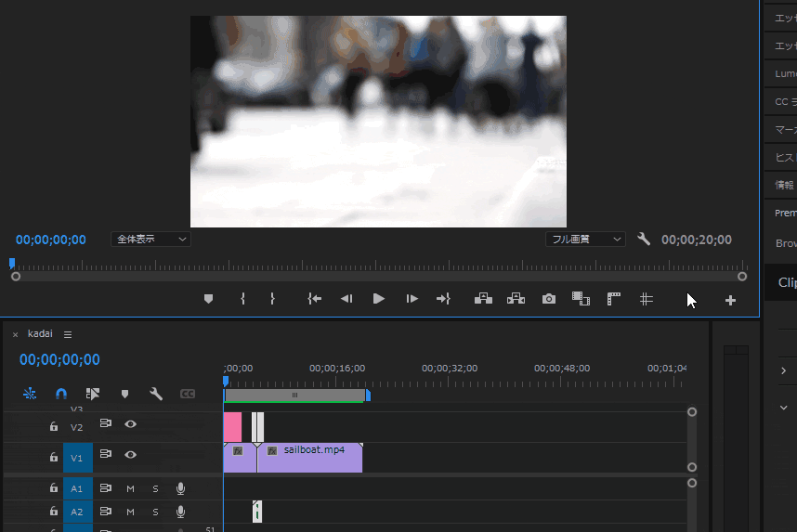
Task: Mute track A1
Action: coord(131,488)
